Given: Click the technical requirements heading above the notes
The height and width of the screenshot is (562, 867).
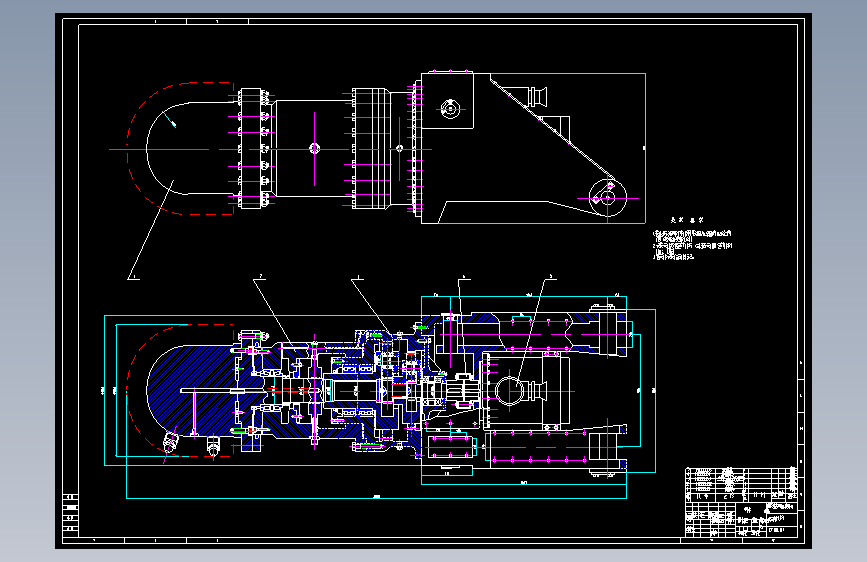Looking at the screenshot, I should coord(687,220).
